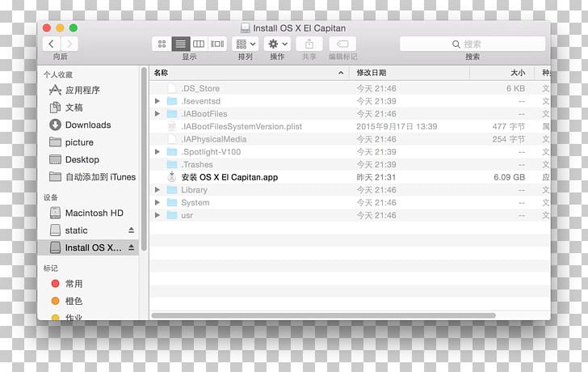Click the 477 字节 size cell
The height and width of the screenshot is (372, 588).
tap(509, 126)
